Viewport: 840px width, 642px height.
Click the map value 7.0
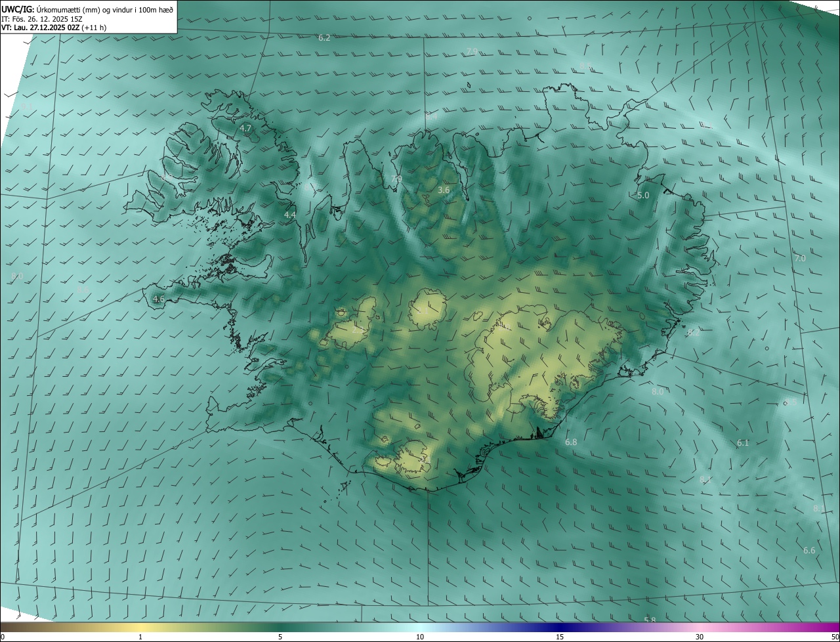pyautogui.click(x=800, y=259)
